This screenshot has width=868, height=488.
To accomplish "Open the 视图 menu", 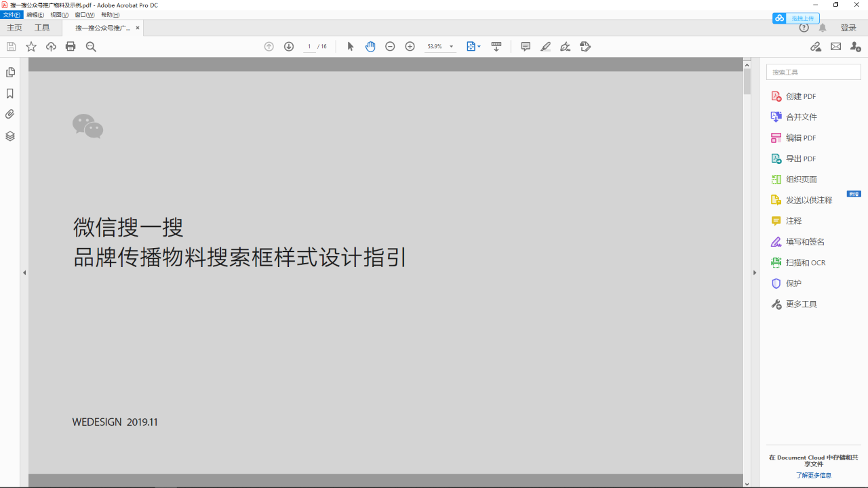I will [x=60, y=15].
